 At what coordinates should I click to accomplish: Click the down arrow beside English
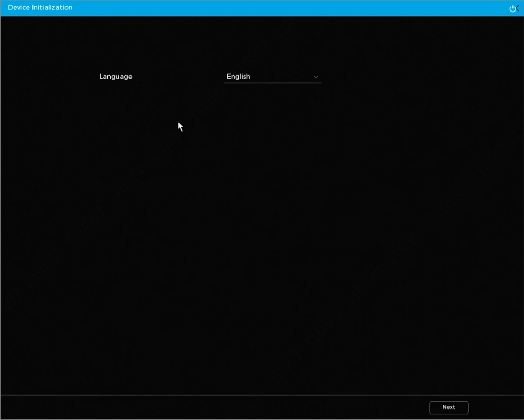tap(316, 77)
